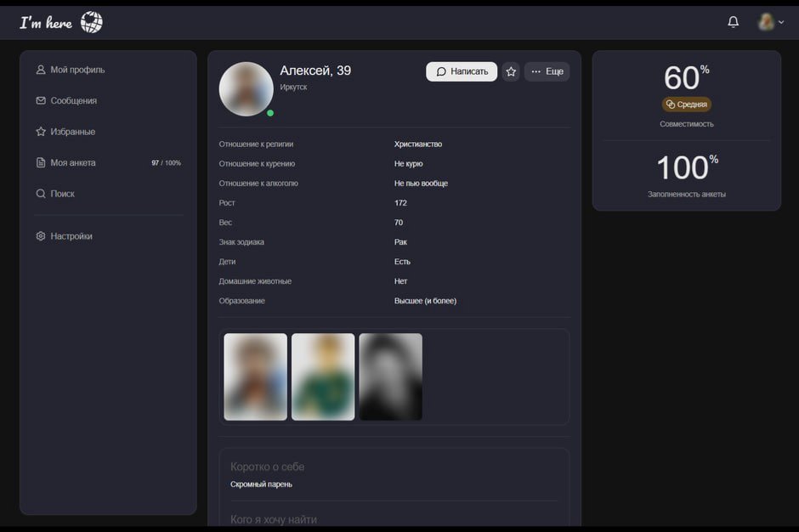This screenshot has width=799, height=532.
Task: Click the Средняя compatibility badge
Action: click(687, 105)
